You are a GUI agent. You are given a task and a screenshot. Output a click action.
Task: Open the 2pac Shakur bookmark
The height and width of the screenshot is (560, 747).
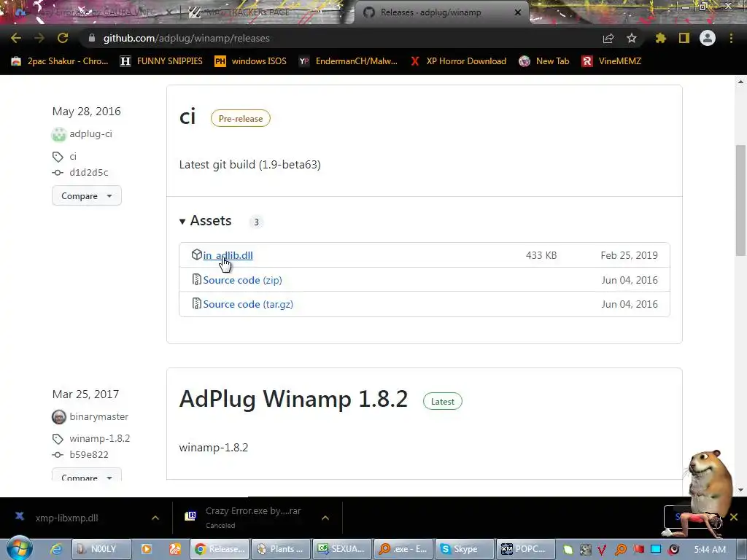pyautogui.click(x=60, y=61)
